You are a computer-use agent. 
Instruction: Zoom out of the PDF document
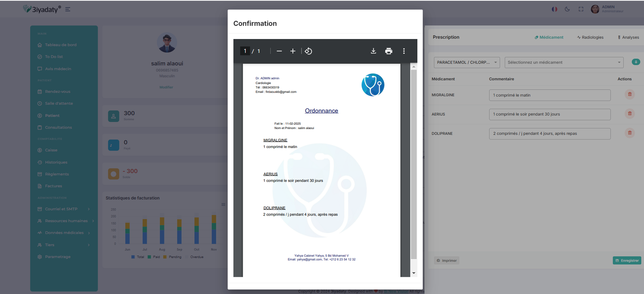click(279, 51)
